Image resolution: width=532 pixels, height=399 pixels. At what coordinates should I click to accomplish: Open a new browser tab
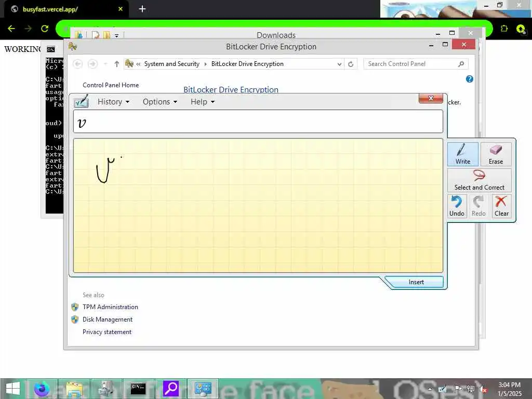pos(142,9)
